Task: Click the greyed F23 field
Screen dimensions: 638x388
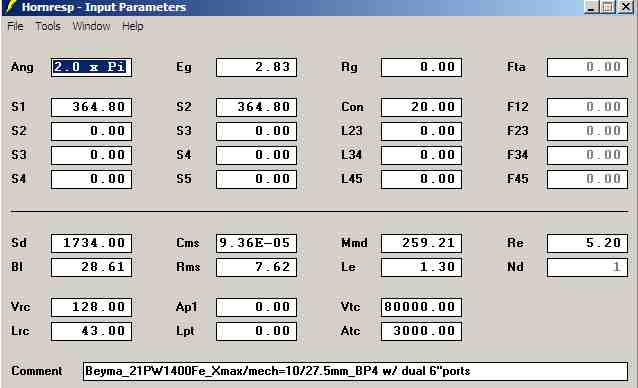Action: coord(587,131)
